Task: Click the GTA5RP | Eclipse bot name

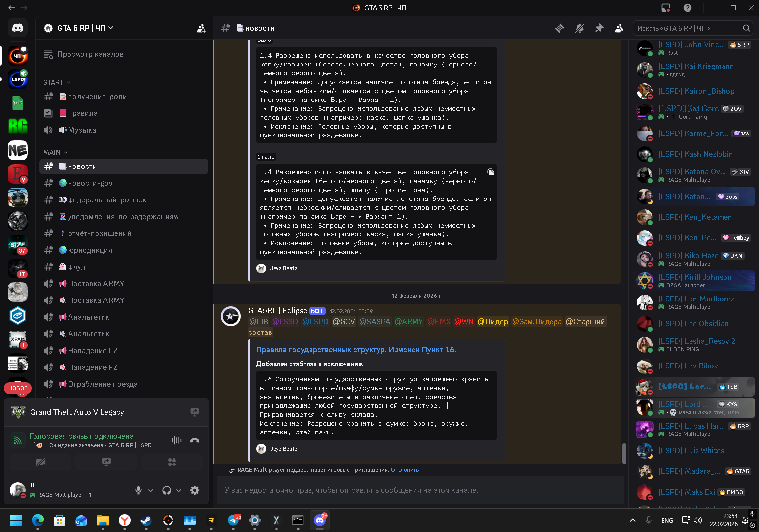Action: [277, 311]
